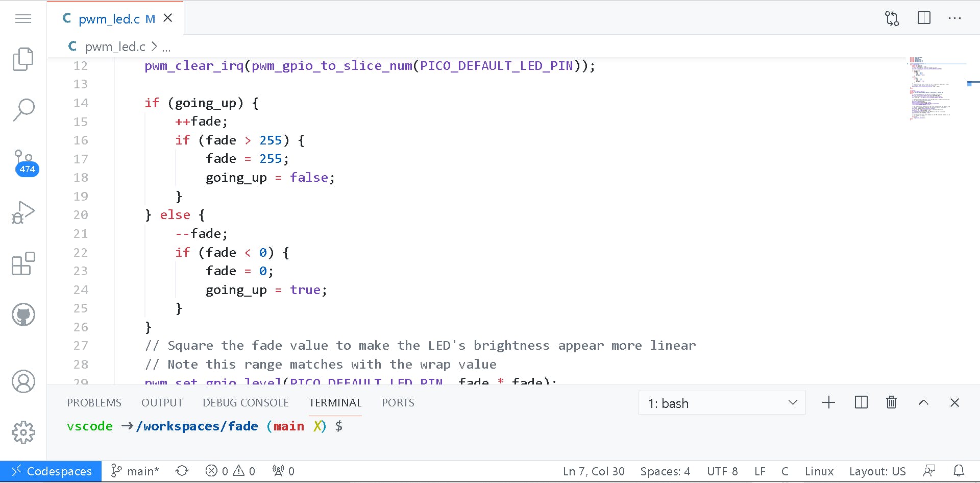Split the editor to the right
This screenshot has height=483, width=980.
point(924,18)
